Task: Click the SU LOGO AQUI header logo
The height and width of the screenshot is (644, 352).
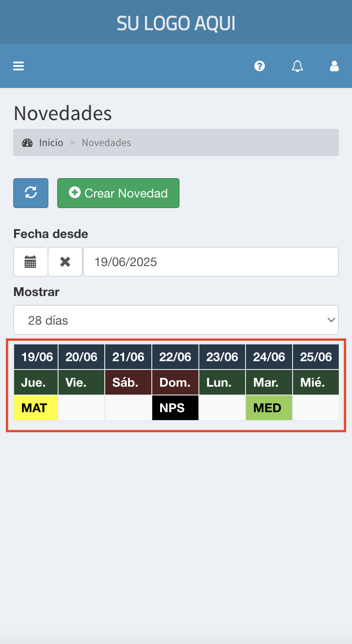Action: coord(176,23)
